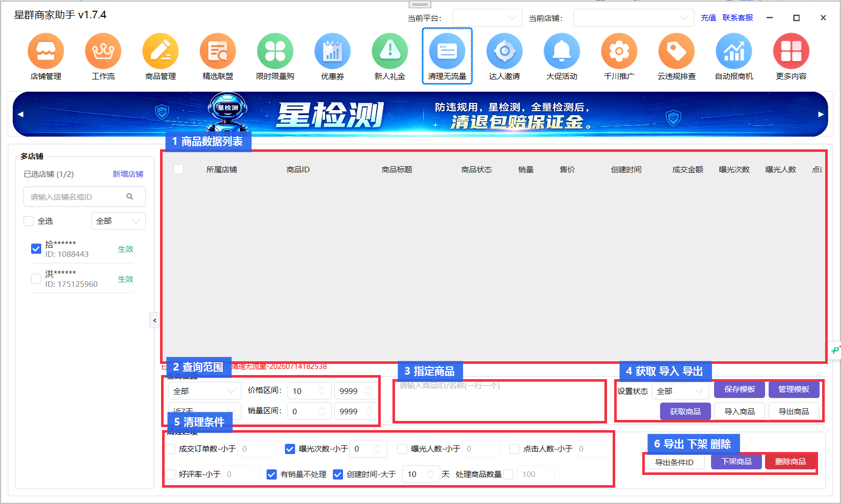Click the 创建时间 column header
Image resolution: width=841 pixels, height=504 pixels.
pos(626,169)
